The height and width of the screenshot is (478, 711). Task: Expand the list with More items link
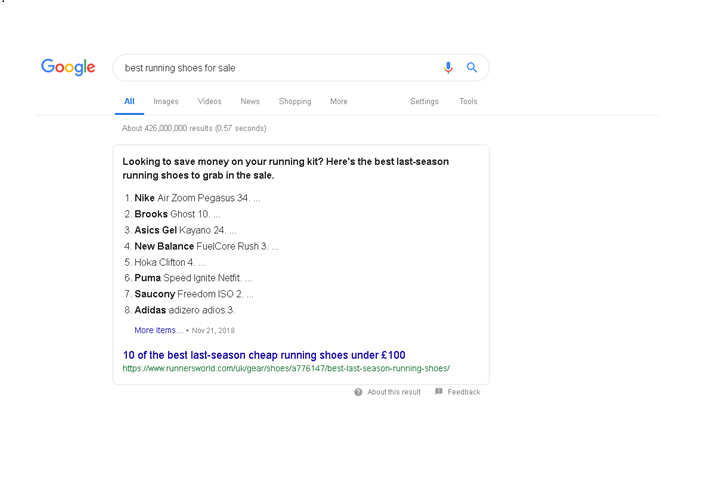coord(158,330)
